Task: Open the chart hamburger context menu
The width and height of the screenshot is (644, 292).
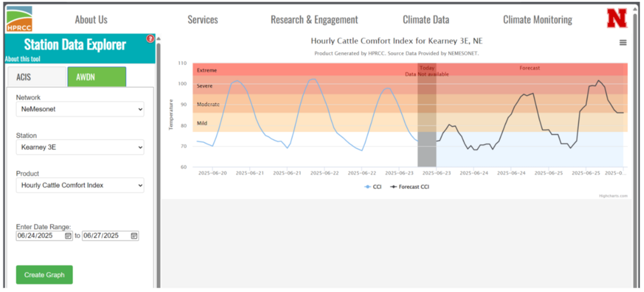Action: coord(623,42)
